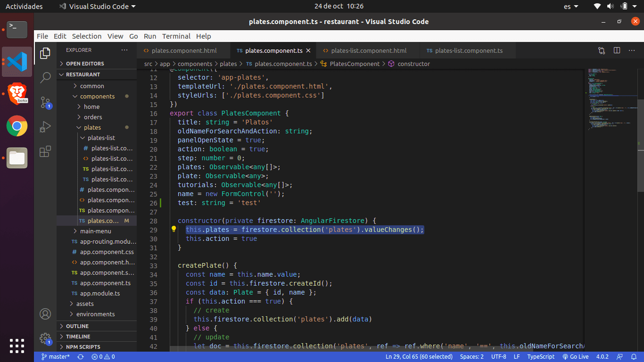Click TypeScript language mode in status bar

point(541,357)
